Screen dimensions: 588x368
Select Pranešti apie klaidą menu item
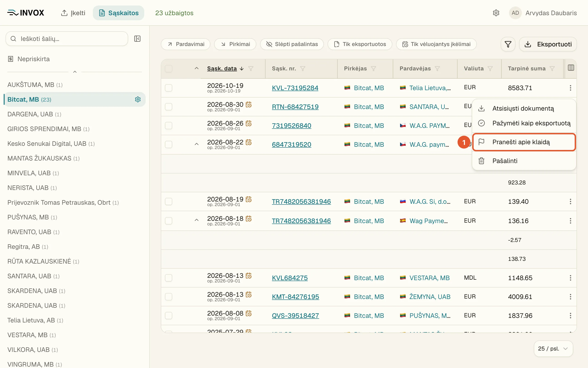524,142
